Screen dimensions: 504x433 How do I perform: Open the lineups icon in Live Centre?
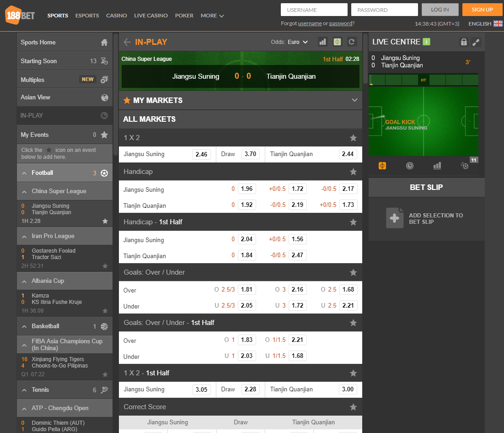(x=465, y=166)
